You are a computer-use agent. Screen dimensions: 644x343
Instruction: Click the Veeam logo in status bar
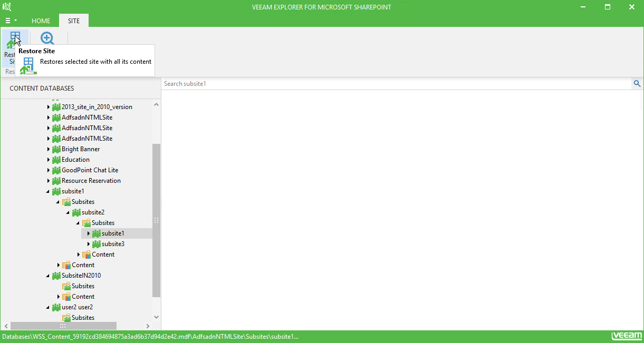(x=627, y=337)
